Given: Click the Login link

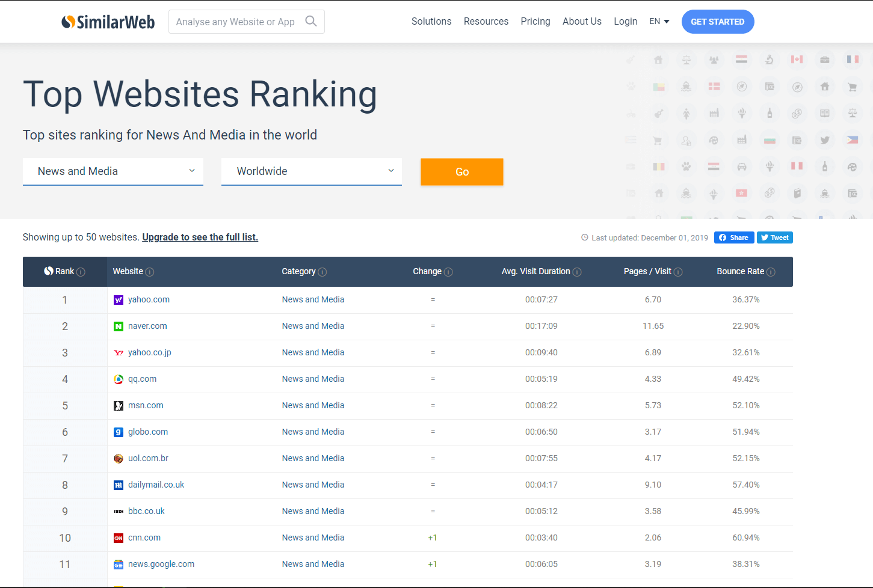Looking at the screenshot, I should click(626, 21).
